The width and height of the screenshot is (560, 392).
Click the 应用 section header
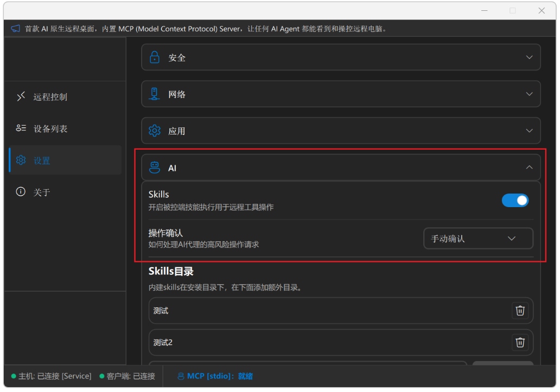341,131
